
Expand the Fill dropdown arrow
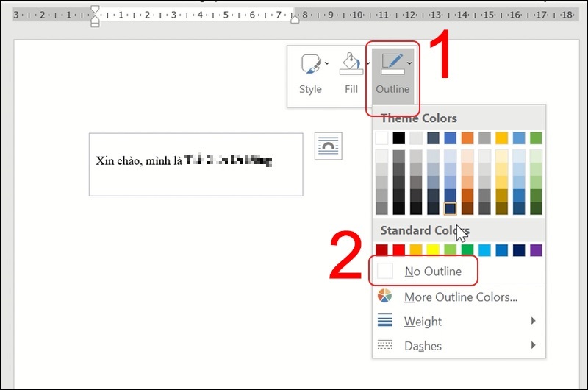[367, 64]
